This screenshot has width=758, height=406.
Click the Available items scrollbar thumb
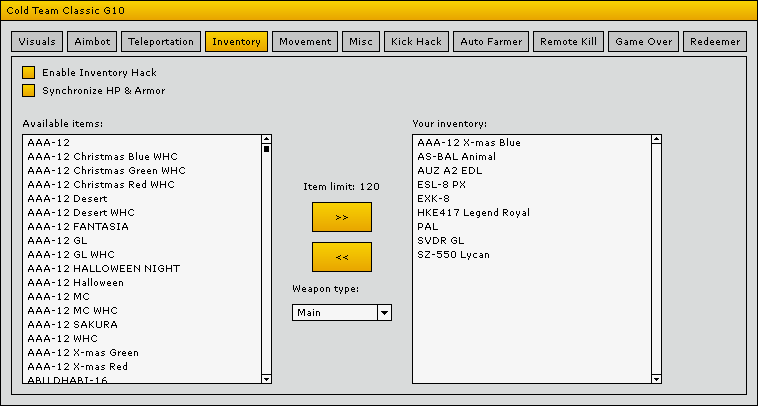pyautogui.click(x=266, y=149)
